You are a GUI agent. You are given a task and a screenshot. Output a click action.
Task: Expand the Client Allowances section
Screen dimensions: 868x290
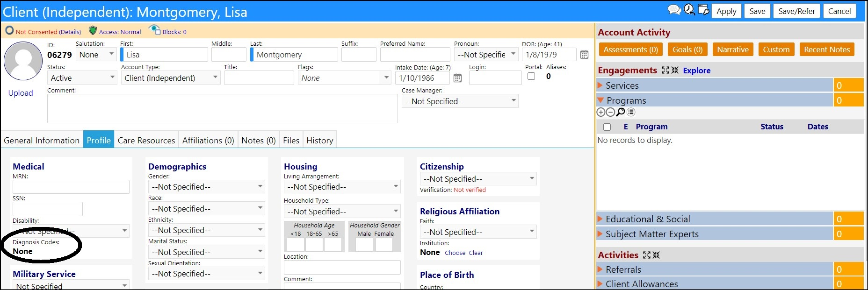(x=600, y=284)
